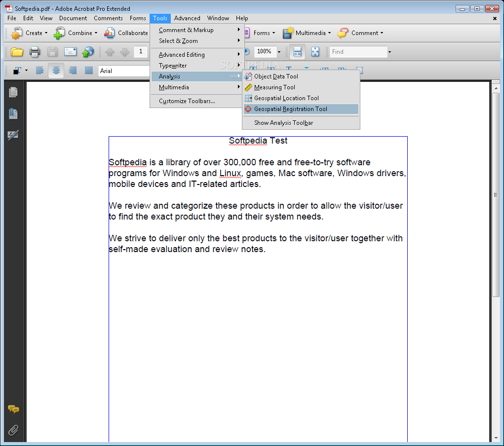Align text right
The width and height of the screenshot is (504, 446).
tap(73, 71)
